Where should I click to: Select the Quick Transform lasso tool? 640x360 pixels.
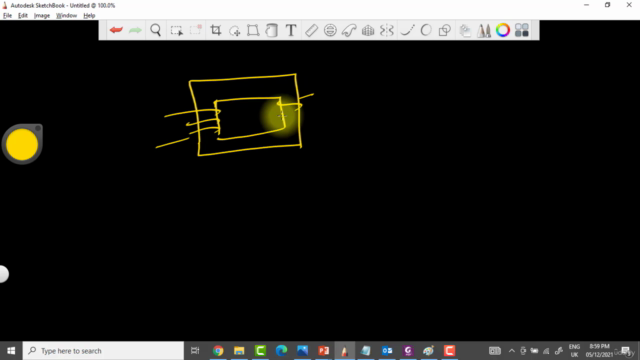[x=234, y=30]
